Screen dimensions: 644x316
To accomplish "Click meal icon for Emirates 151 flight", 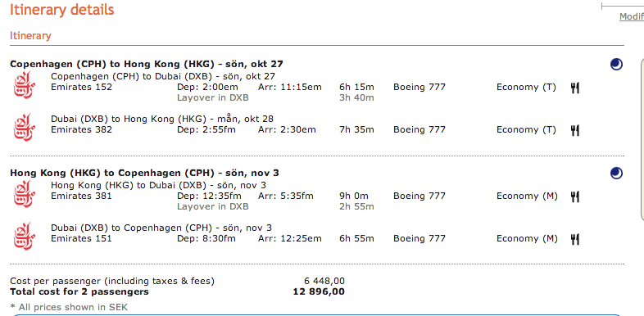I will [x=575, y=239].
